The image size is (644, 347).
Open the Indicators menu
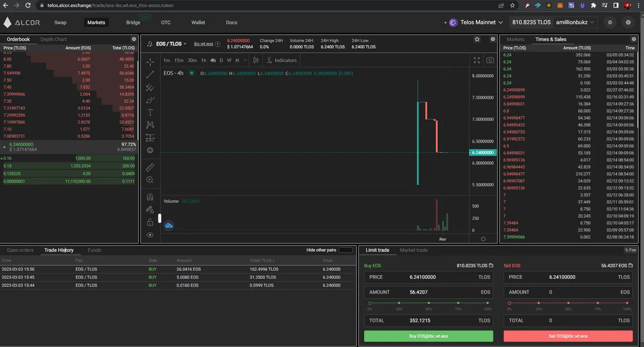coord(281,60)
